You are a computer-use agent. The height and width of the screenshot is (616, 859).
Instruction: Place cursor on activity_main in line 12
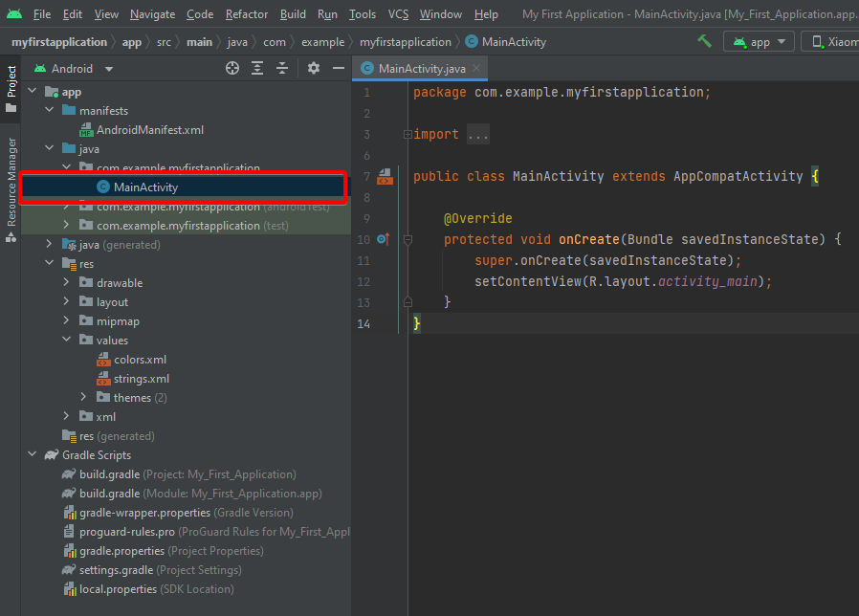pyautogui.click(x=707, y=281)
